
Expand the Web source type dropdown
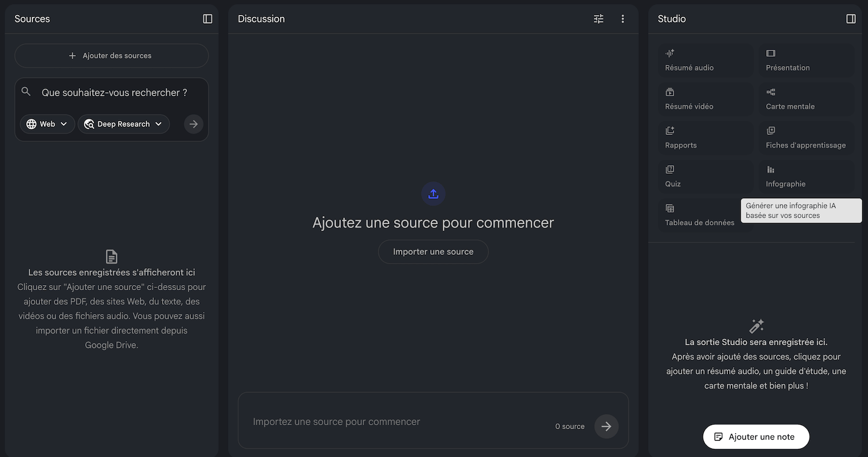click(x=47, y=124)
